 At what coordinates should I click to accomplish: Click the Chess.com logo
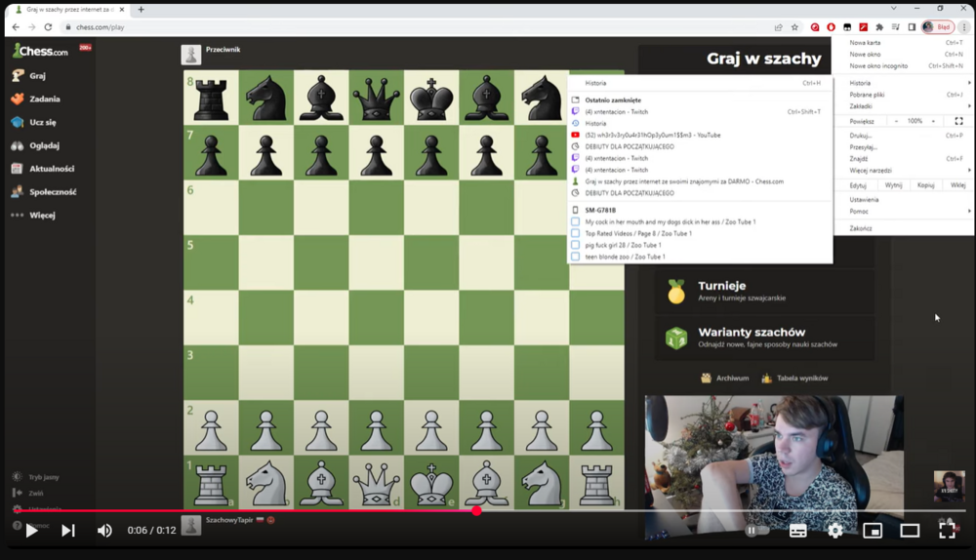tap(40, 51)
